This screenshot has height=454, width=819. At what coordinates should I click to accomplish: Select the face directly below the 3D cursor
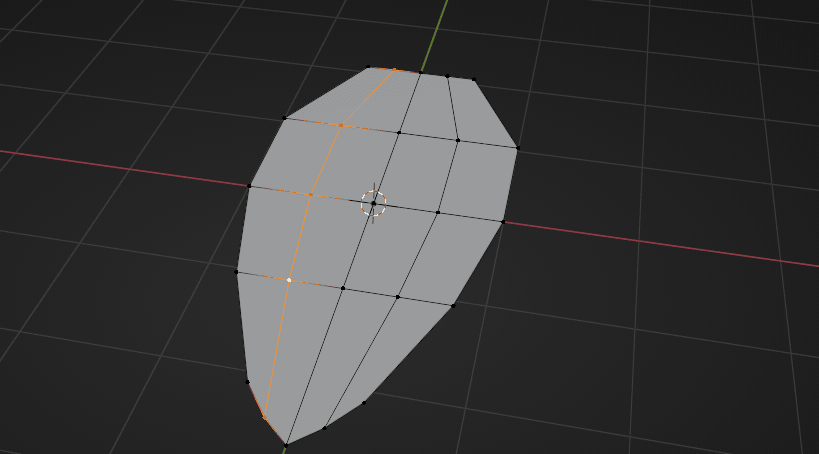tap(385, 250)
